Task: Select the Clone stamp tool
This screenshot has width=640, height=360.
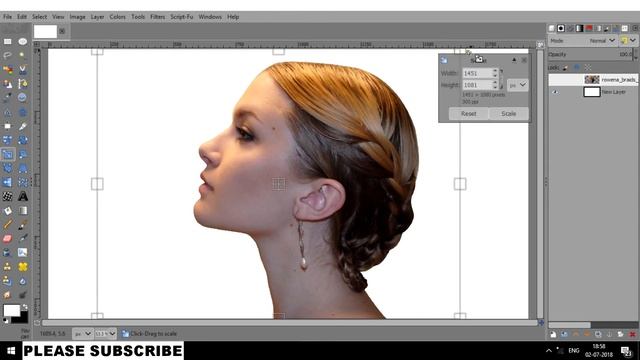Action: coord(7,267)
